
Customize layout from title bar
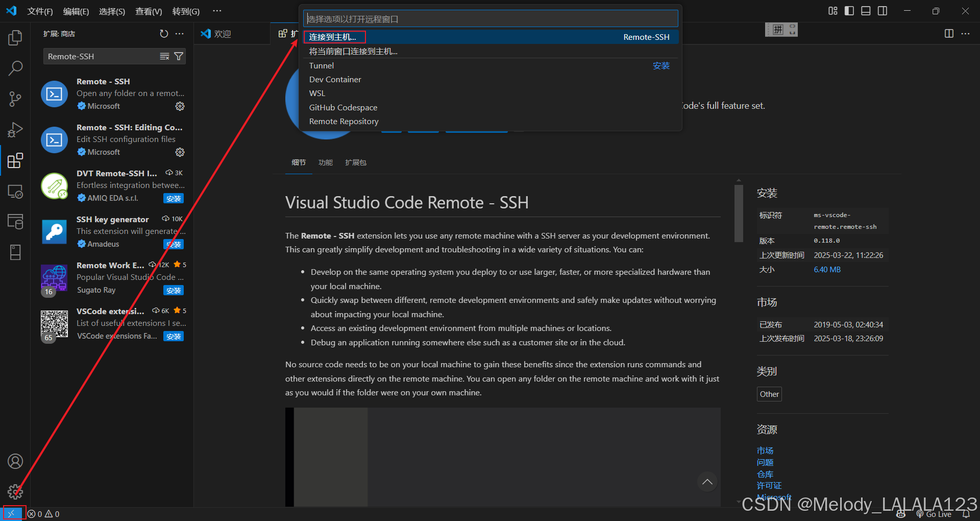pyautogui.click(x=833, y=11)
